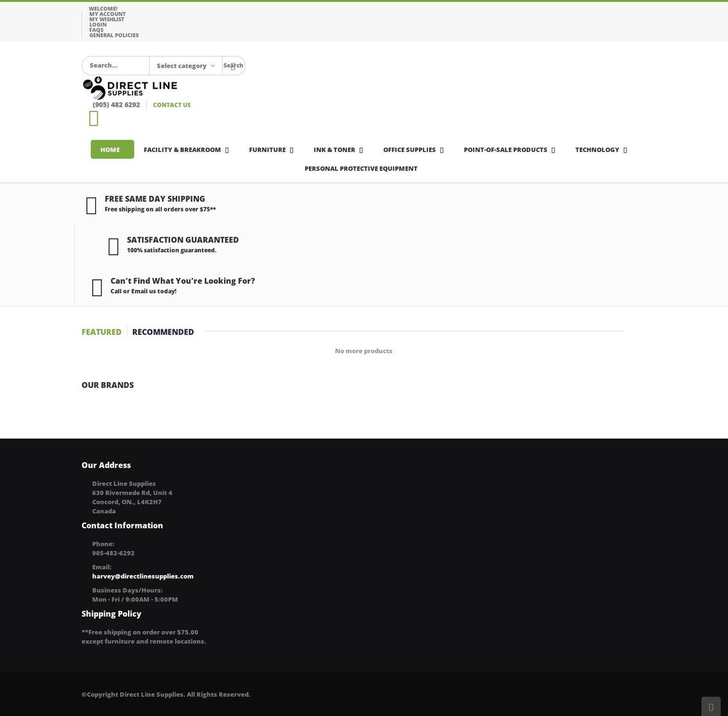The height and width of the screenshot is (716, 728).
Task: Click inside the Search text field
Action: coord(116,65)
